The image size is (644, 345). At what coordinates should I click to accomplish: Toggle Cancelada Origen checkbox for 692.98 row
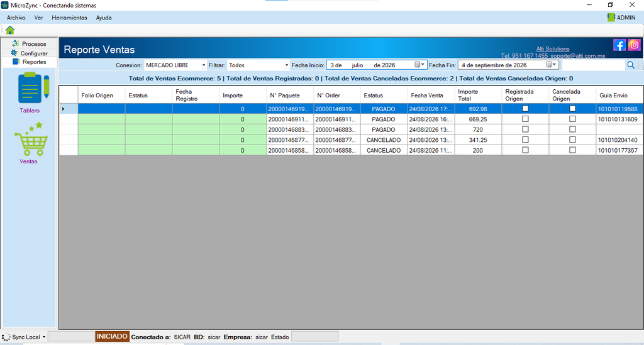572,109
